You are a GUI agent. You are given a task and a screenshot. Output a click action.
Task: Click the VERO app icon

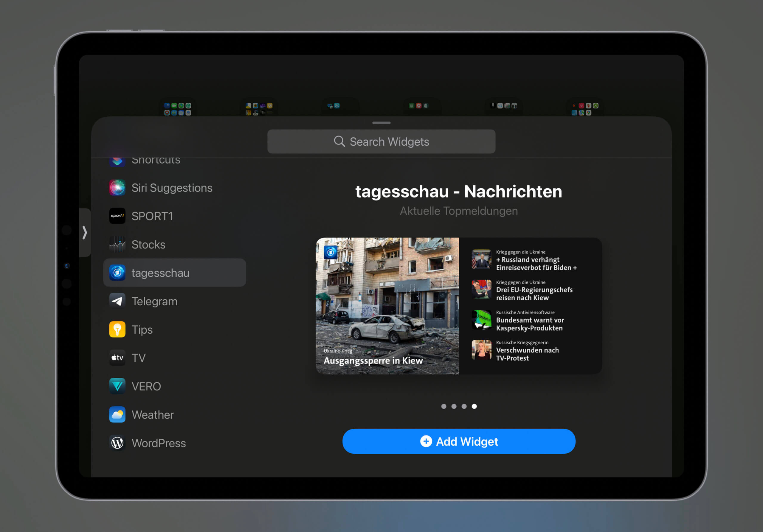click(117, 386)
